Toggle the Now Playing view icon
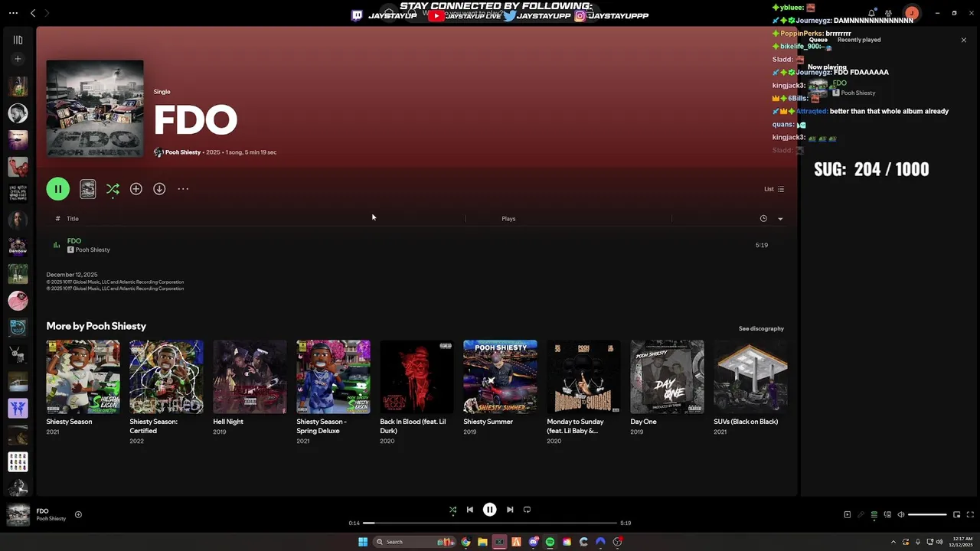 point(848,515)
